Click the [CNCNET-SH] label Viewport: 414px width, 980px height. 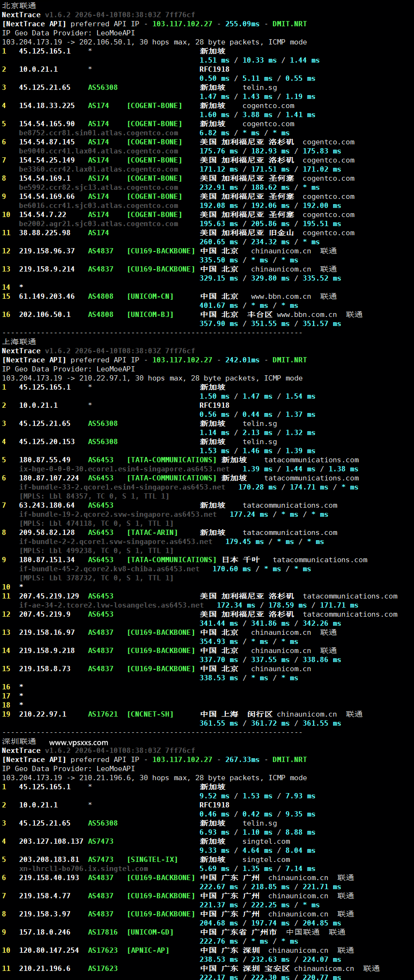tap(150, 714)
